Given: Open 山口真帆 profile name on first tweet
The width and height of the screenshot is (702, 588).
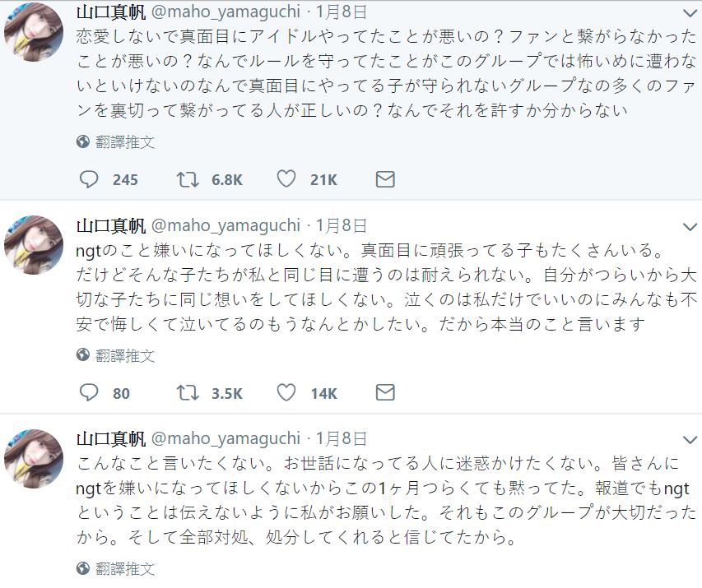Looking at the screenshot, I should point(109,12).
